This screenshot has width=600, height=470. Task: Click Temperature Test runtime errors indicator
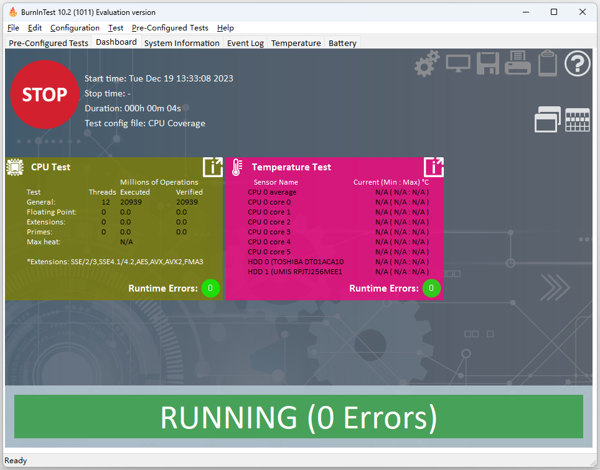click(x=431, y=288)
